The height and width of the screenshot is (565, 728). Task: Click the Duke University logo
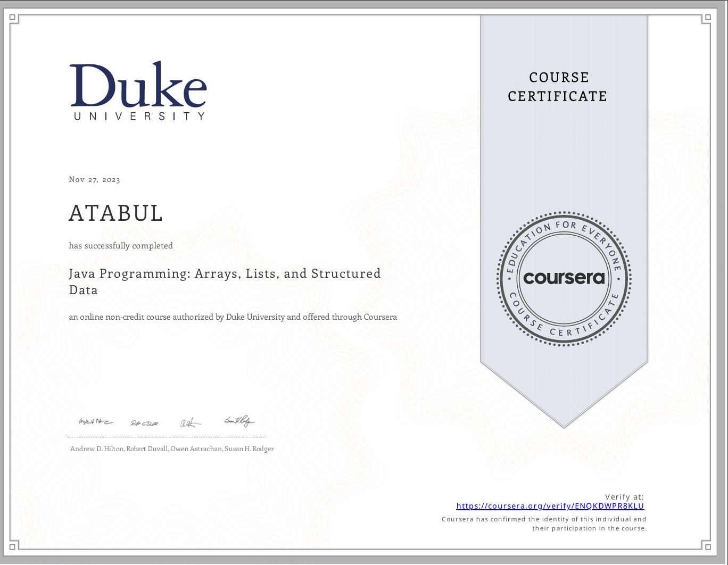[x=138, y=91]
